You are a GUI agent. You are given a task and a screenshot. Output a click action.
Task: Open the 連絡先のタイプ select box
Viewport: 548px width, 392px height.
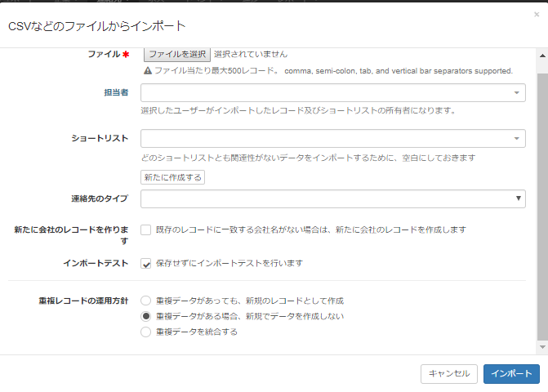[x=332, y=198]
